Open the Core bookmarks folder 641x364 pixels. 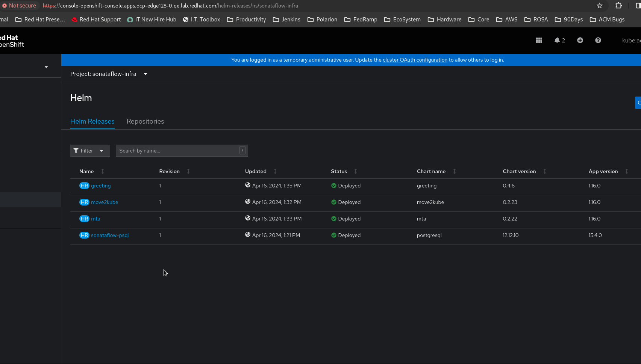point(479,20)
